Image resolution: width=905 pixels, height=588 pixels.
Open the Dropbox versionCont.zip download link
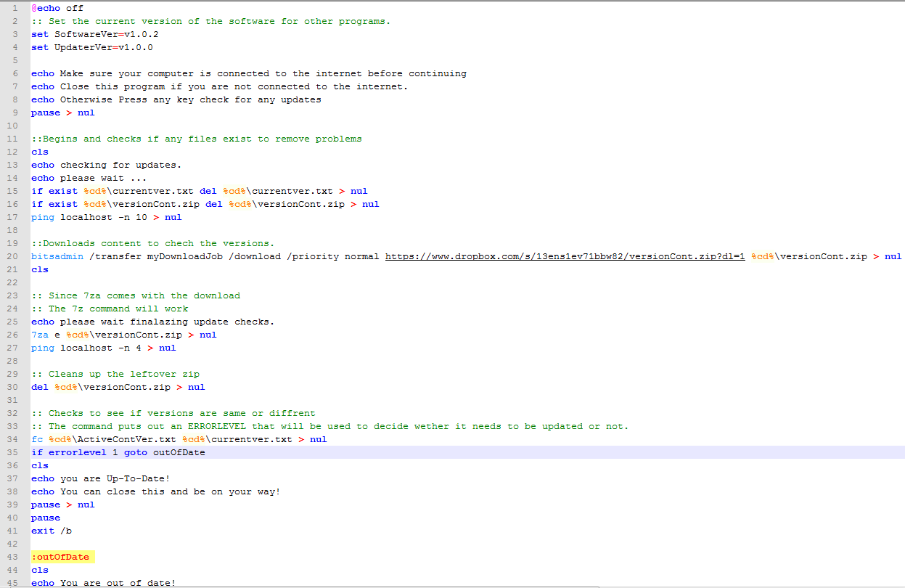tap(566, 256)
